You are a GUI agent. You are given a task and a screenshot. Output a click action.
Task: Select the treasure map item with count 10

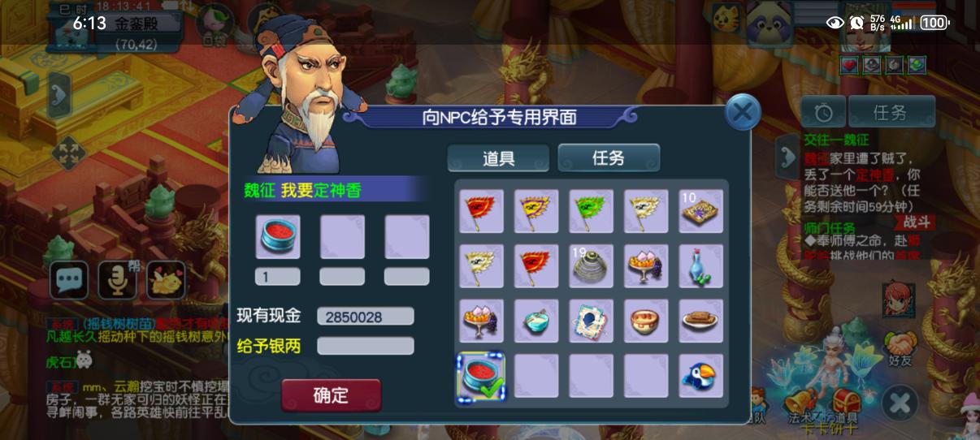700,211
